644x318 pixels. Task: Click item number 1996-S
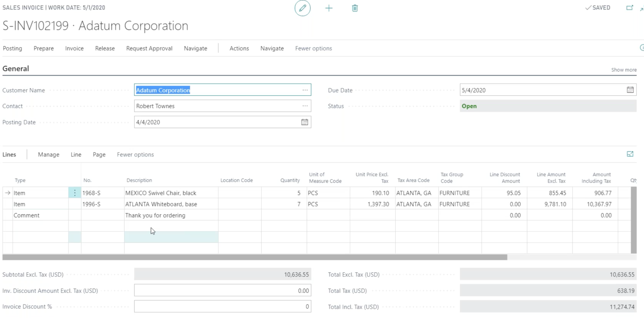103,204
